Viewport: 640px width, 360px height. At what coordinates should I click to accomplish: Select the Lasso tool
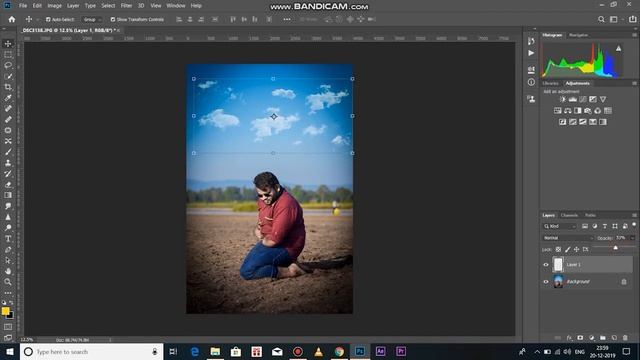click(8, 65)
